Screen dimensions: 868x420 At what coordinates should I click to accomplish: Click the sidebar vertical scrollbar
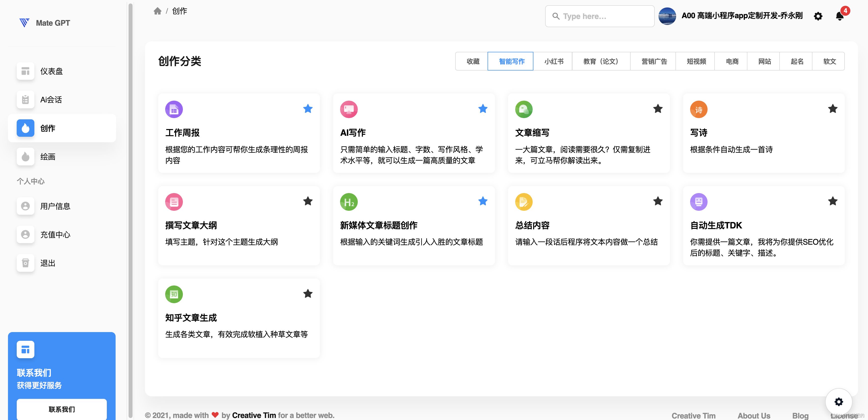[131, 210]
